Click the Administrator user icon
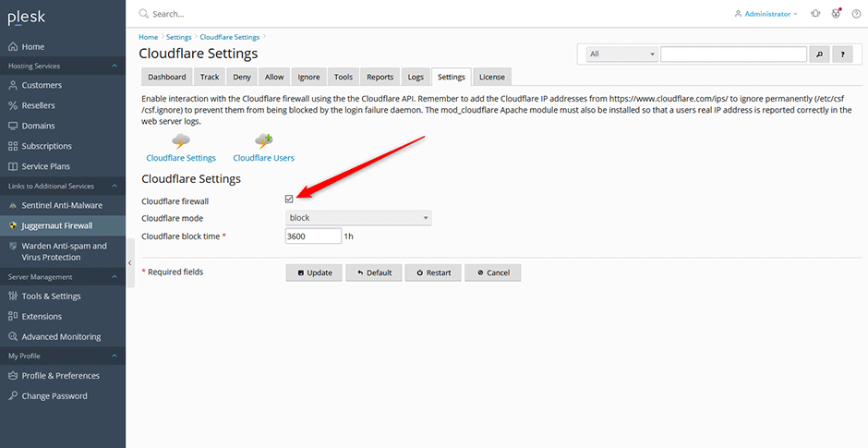868x448 pixels. click(738, 14)
